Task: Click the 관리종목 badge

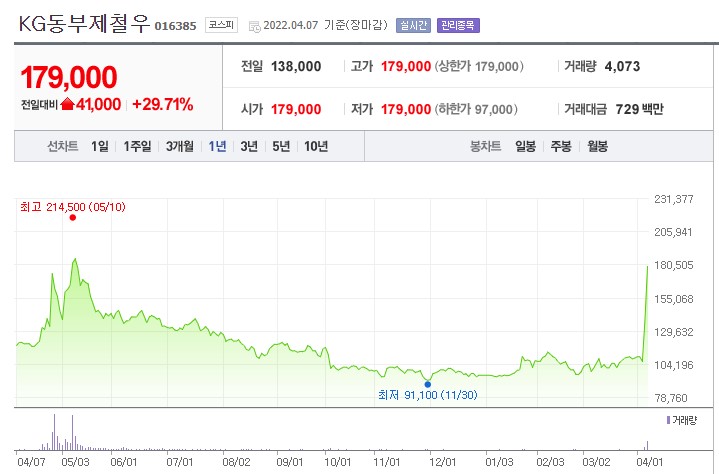Action: (458, 25)
